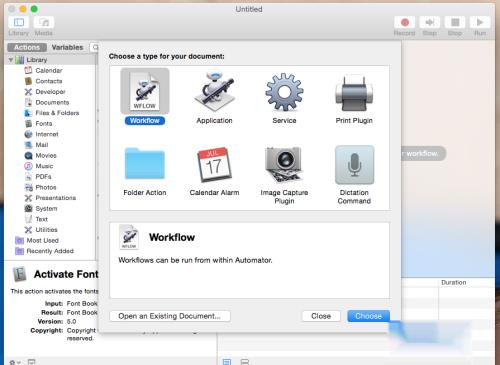This screenshot has height=365, width=500.
Task: Select Calendar in the Library list
Action: (x=49, y=70)
